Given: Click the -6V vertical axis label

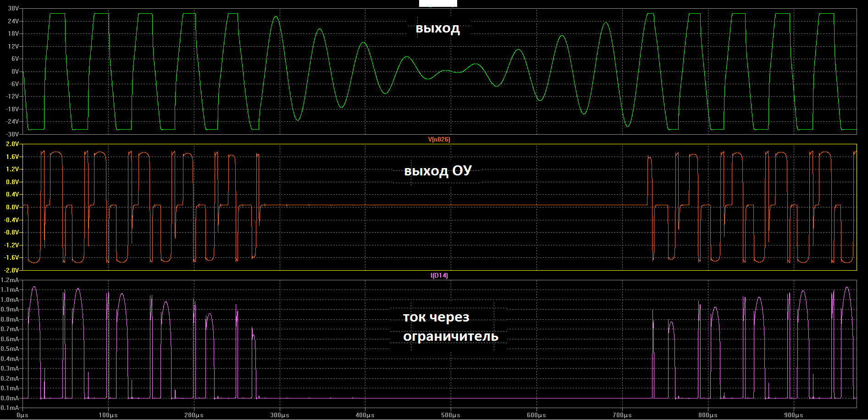Looking at the screenshot, I should click(14, 84).
